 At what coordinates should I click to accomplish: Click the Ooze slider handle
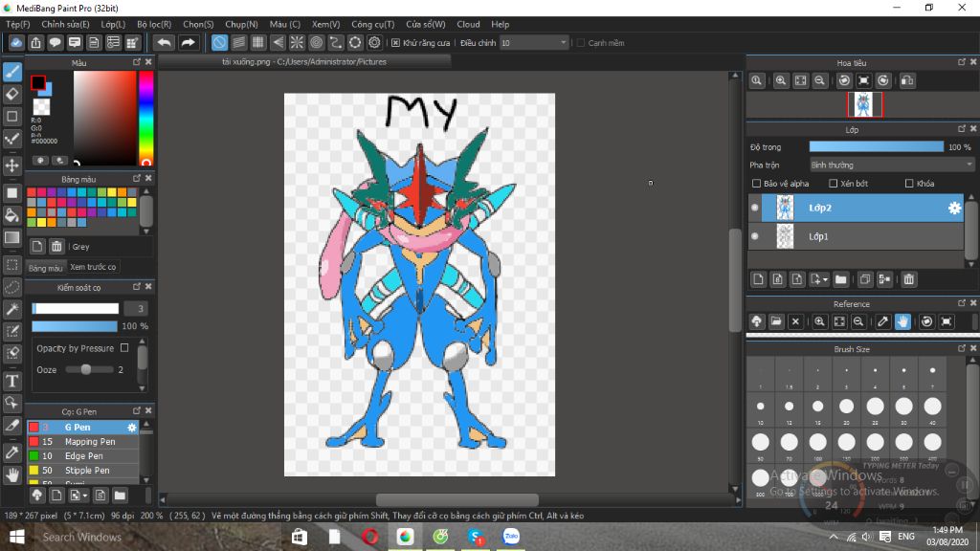[x=85, y=369]
